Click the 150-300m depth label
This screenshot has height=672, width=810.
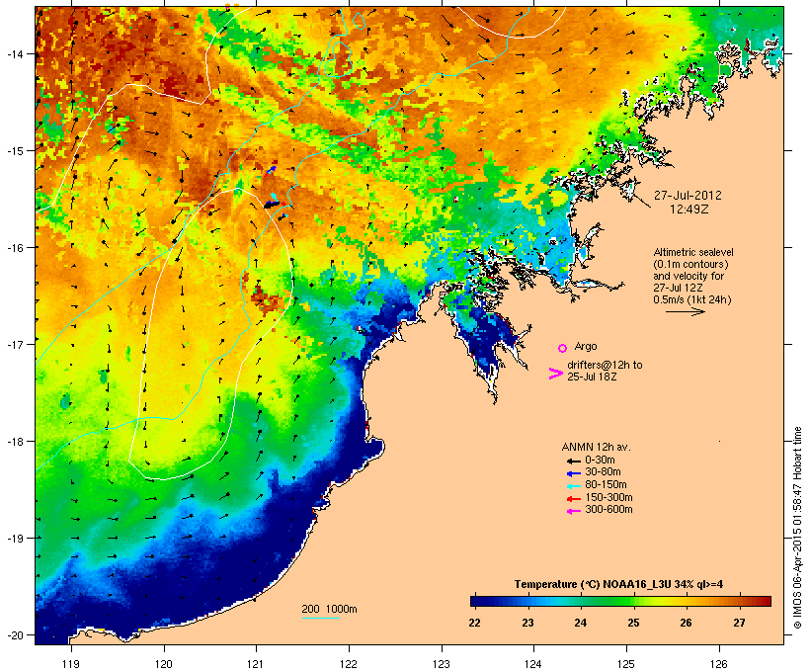tap(608, 497)
